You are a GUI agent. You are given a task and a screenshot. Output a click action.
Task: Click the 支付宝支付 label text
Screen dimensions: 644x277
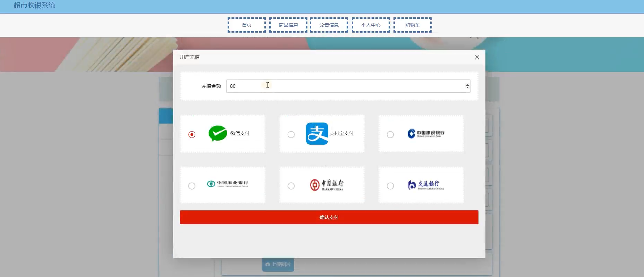pyautogui.click(x=341, y=133)
